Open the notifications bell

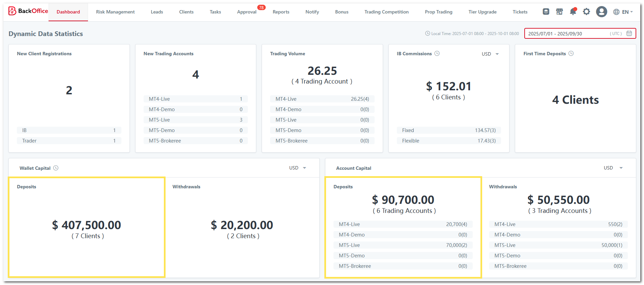pyautogui.click(x=573, y=12)
